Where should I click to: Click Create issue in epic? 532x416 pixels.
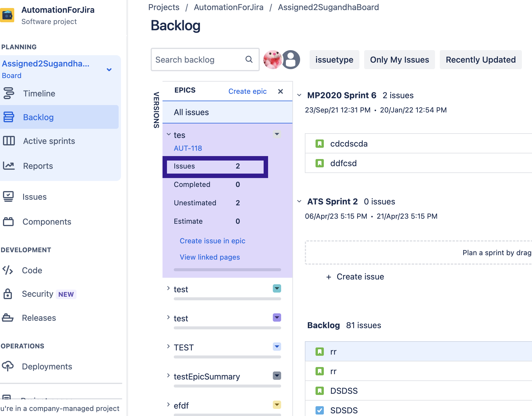[x=212, y=241]
